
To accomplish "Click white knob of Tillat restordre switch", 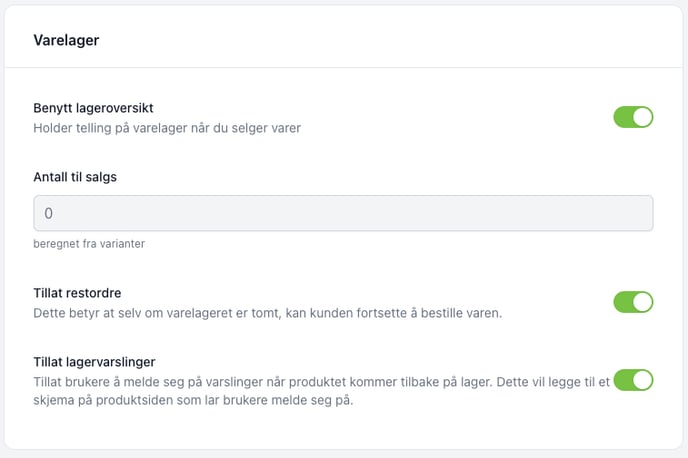I will point(642,302).
